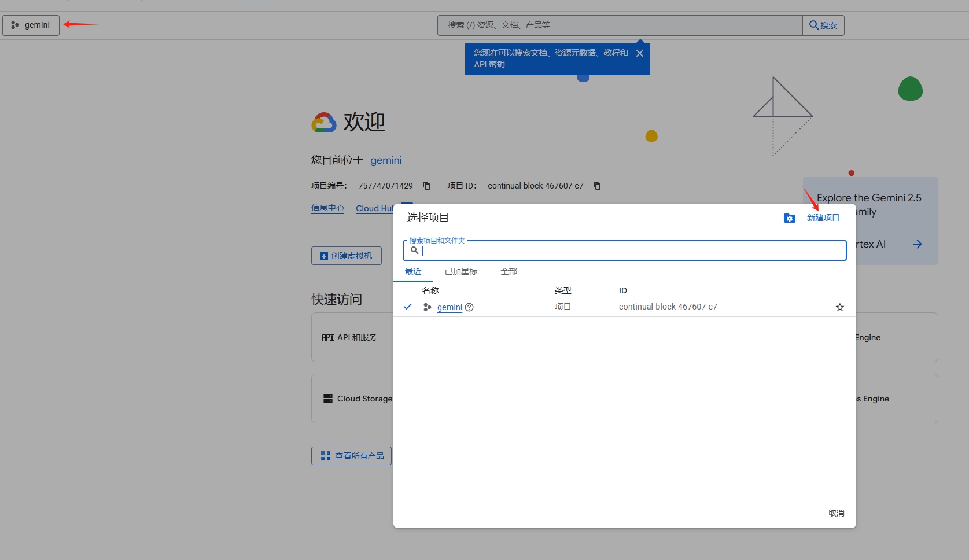Viewport: 969px width, 560px height.
Task: Click the create folder icon in the dialog
Action: point(790,218)
